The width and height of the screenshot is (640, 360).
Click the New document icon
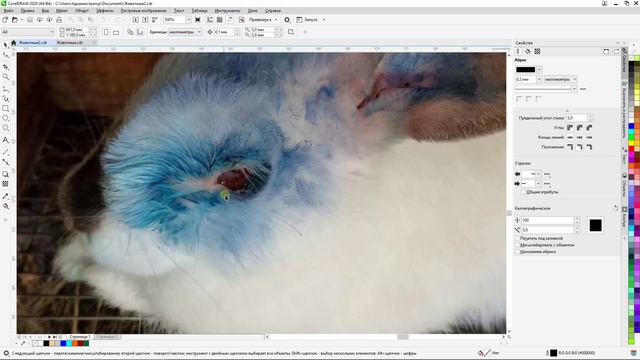pos(5,20)
